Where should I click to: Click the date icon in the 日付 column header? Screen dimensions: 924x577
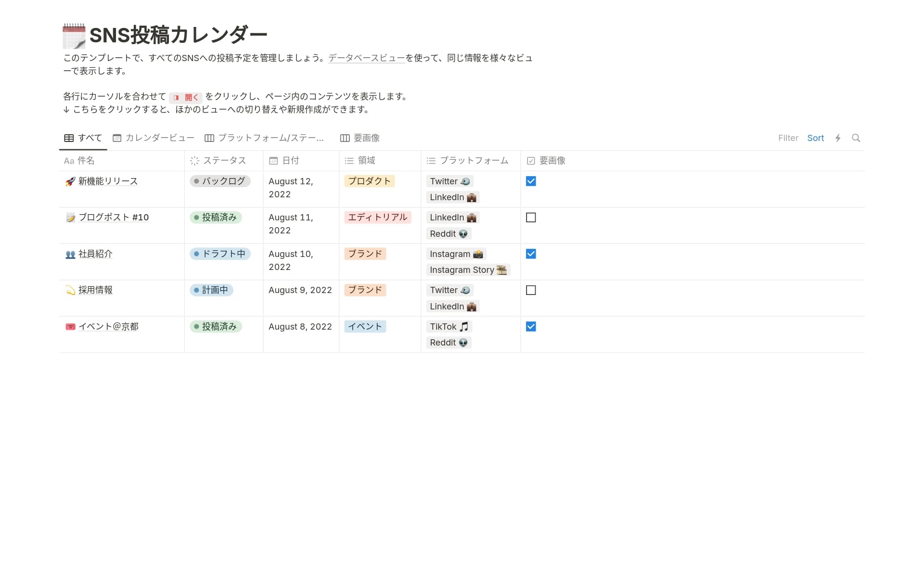pyautogui.click(x=273, y=160)
